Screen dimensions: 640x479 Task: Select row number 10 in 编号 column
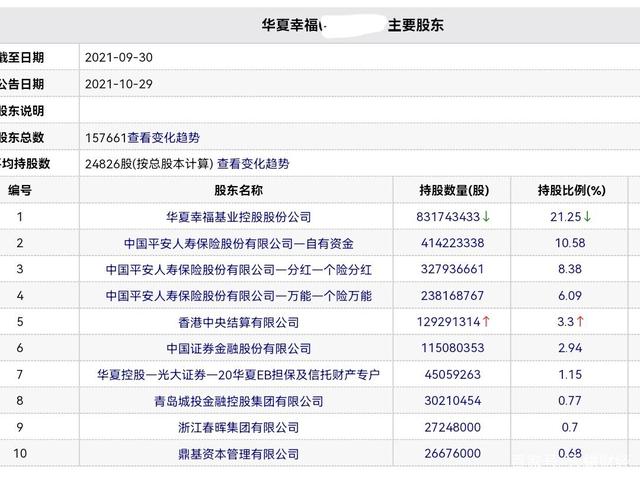(x=20, y=453)
